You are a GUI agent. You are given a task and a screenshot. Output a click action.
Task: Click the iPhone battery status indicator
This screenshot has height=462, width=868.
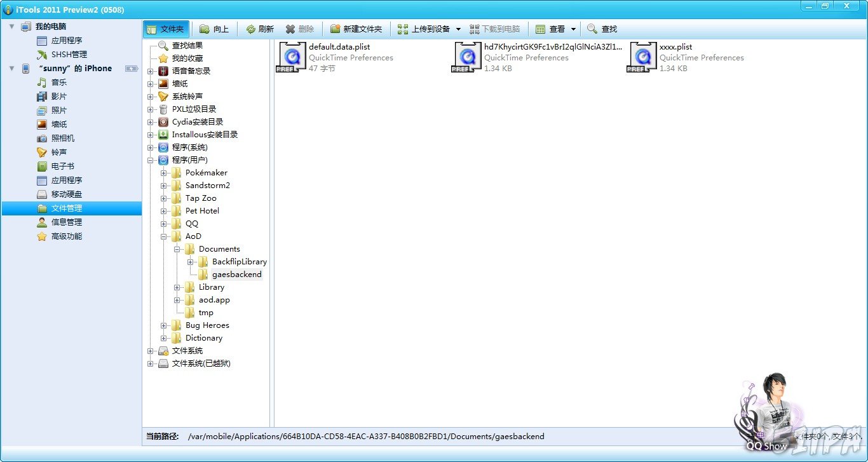point(132,69)
